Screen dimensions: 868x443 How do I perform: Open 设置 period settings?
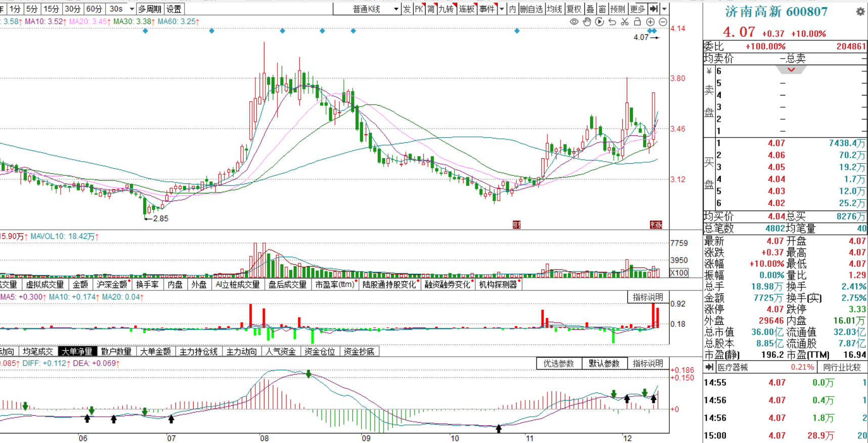click(174, 9)
